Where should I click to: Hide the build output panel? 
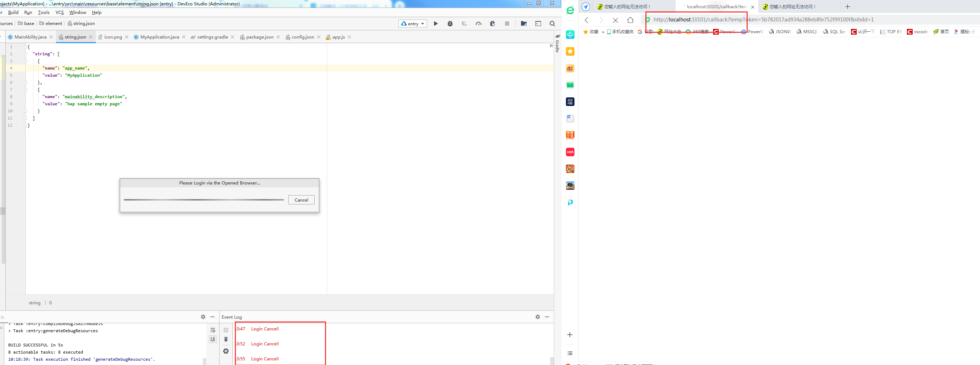coord(212,316)
